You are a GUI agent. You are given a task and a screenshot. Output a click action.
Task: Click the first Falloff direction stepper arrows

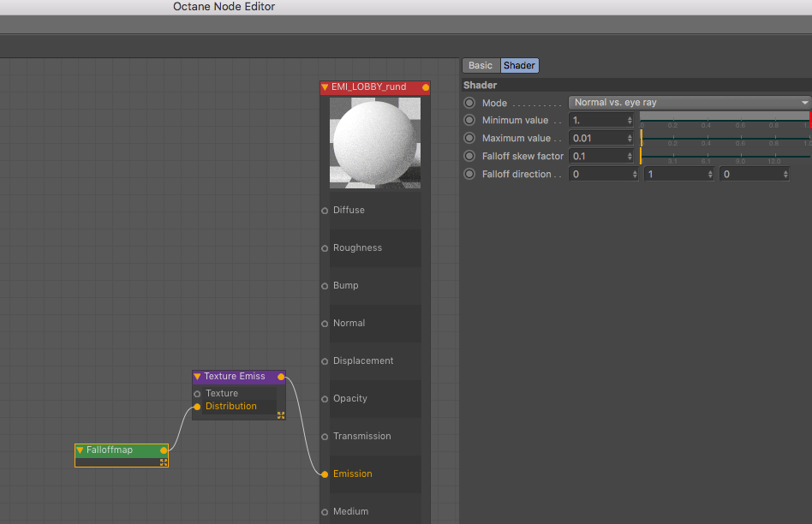coord(635,175)
